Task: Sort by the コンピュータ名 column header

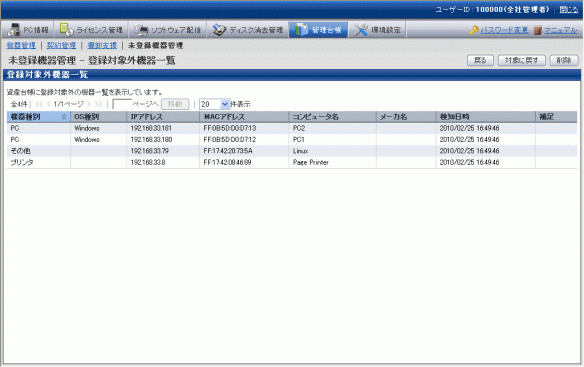Action: tap(332, 117)
